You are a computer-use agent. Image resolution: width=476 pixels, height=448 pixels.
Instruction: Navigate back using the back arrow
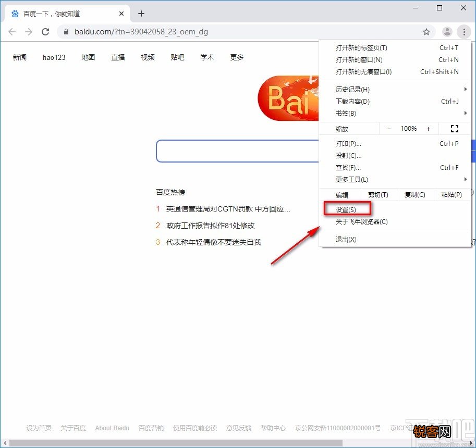tap(12, 32)
